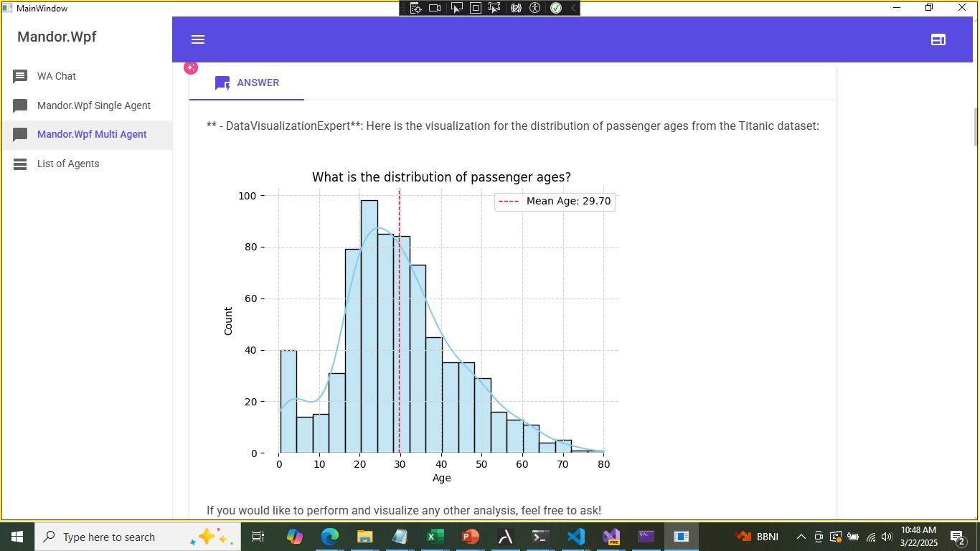Click the pink sparkle badge icon
980x551 pixels.
(x=190, y=67)
